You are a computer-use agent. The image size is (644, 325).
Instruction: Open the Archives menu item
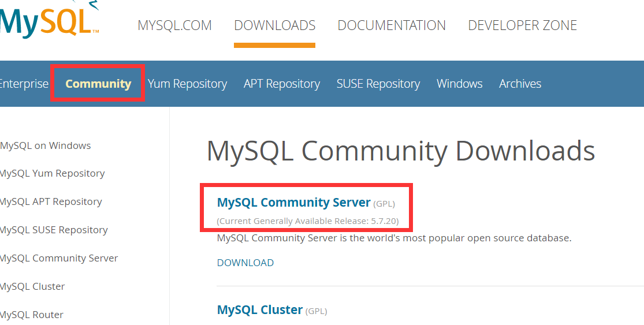click(520, 84)
